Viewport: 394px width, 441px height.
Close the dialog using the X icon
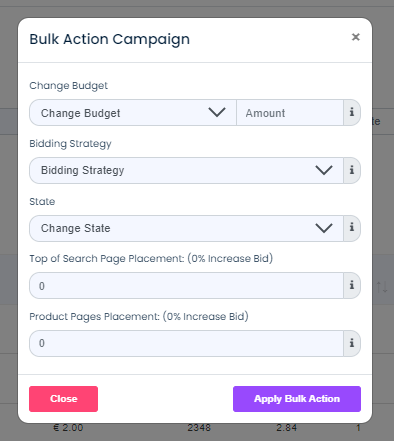point(356,37)
